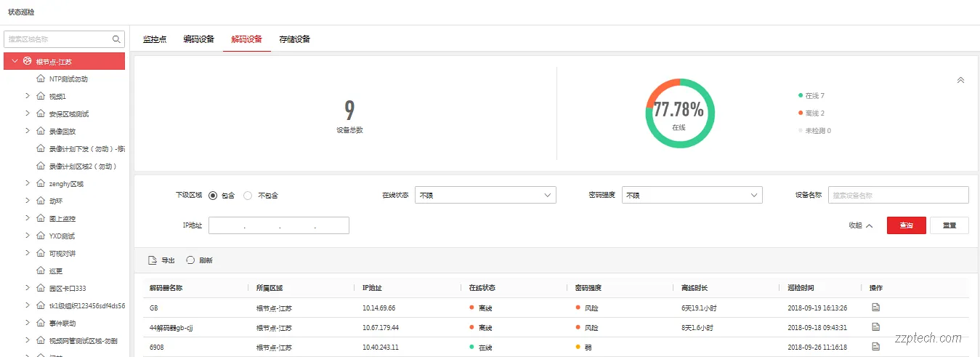This screenshot has width=980, height=357.
Task: Expand the 园区卡口333 tree node
Action: 28,288
